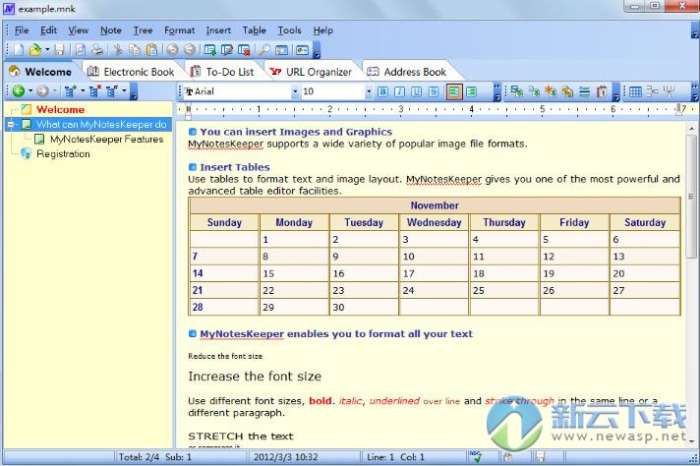Click the Save floppy disk icon
Viewport: 700px width, 466px height.
click(x=60, y=49)
